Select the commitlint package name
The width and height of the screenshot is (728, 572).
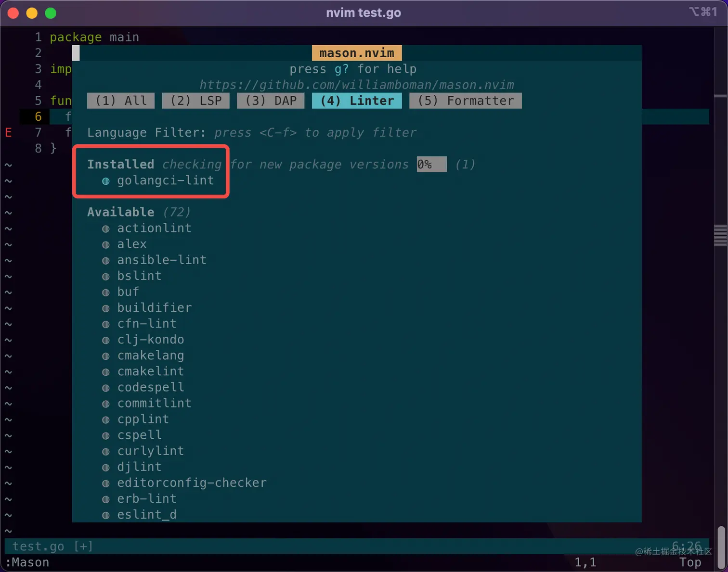tap(155, 403)
